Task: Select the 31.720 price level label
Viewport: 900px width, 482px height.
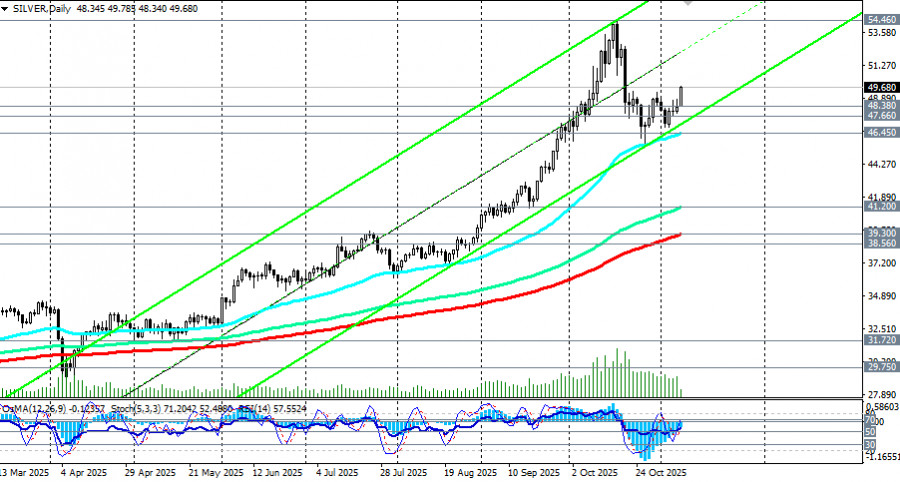Action: click(x=880, y=341)
